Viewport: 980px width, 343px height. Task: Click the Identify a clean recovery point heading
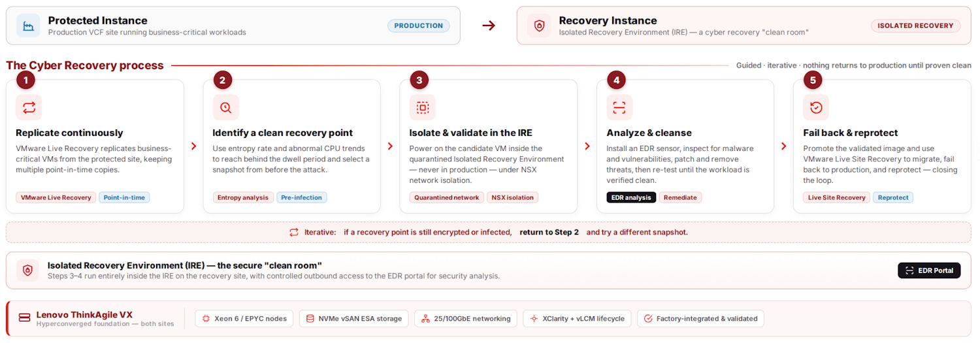pos(282,133)
